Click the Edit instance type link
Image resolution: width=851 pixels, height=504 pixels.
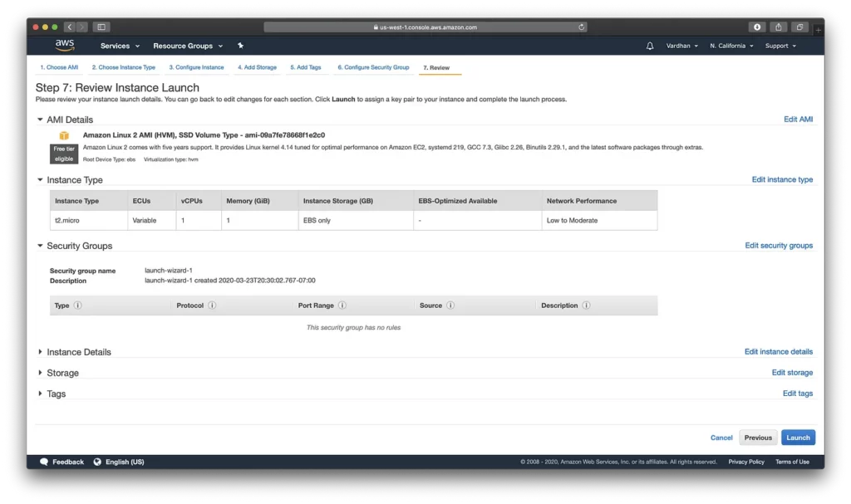[x=782, y=179]
